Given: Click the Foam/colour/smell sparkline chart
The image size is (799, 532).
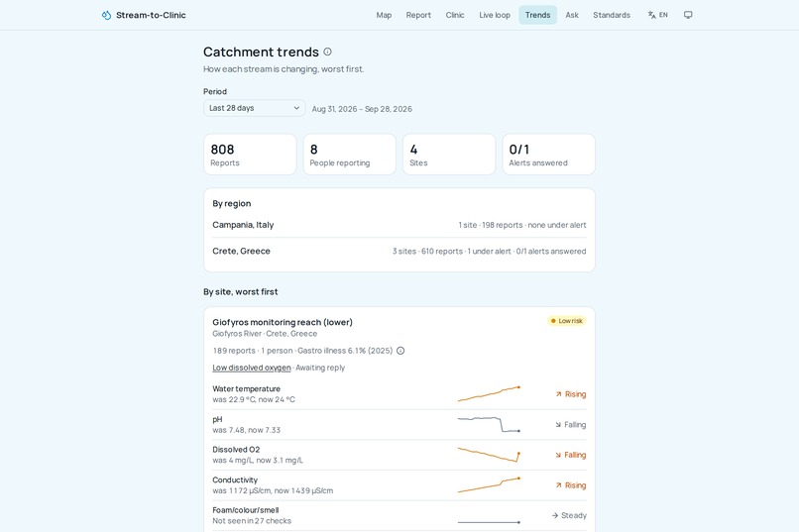Looking at the screenshot, I should [489, 522].
